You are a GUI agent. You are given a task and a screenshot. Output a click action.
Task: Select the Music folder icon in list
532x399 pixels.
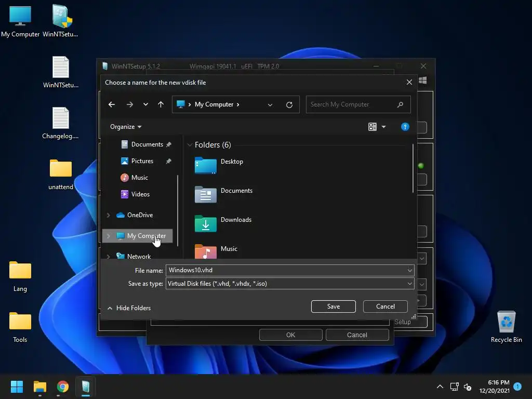point(206,251)
